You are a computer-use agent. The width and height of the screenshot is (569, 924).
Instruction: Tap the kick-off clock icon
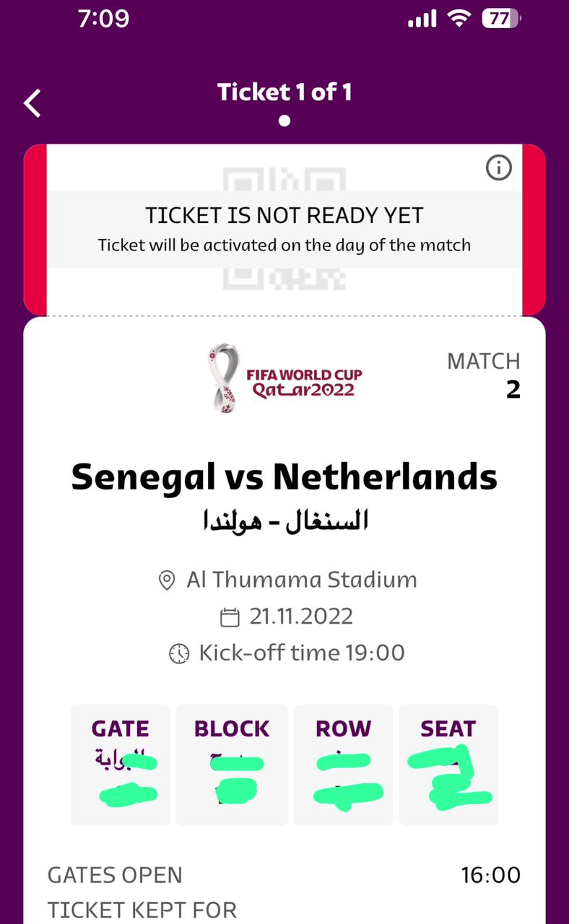click(178, 654)
